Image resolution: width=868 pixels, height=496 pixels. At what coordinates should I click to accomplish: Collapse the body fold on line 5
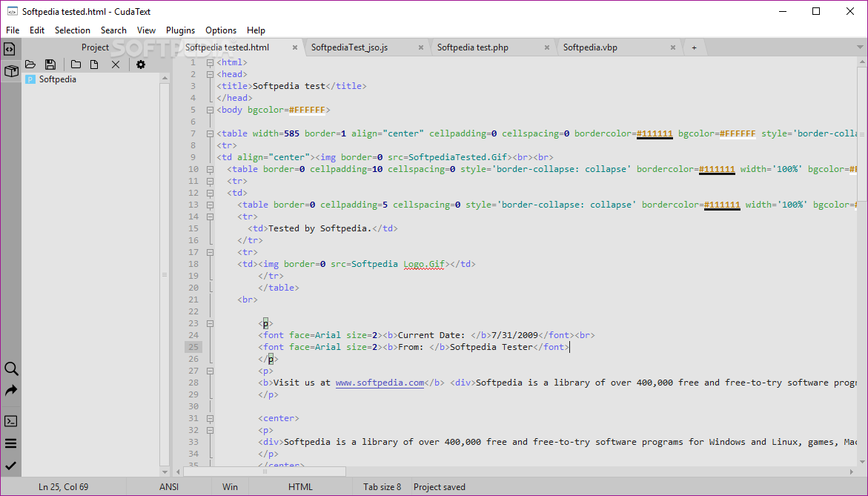click(x=210, y=110)
